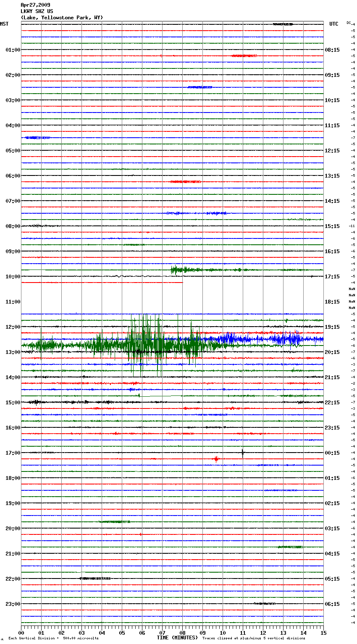Click the UTC time label "15:15"
Image resolution: width=357 pixels, height=644 pixels.
[332, 226]
